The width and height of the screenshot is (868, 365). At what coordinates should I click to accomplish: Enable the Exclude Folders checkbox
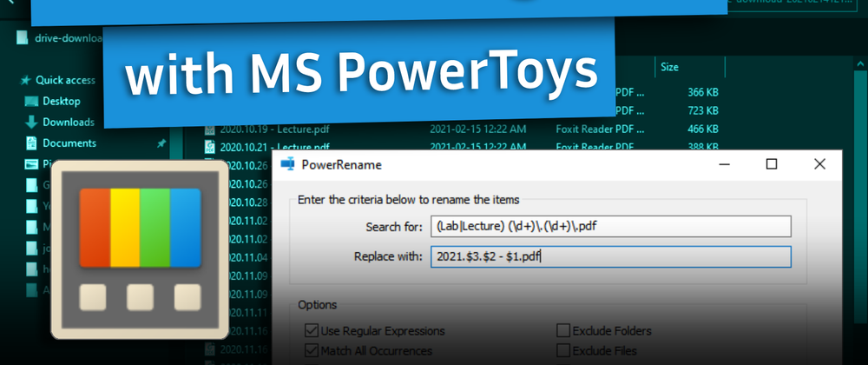point(563,331)
